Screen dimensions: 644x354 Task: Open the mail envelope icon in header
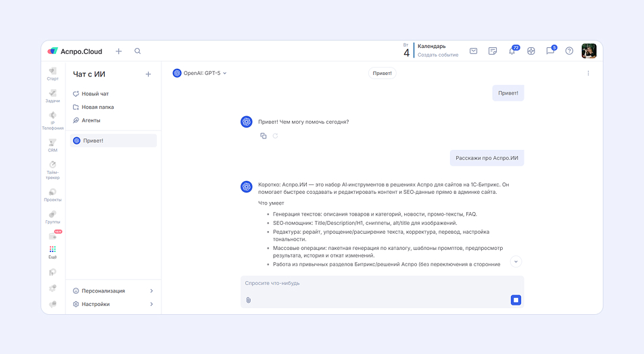[x=474, y=51]
